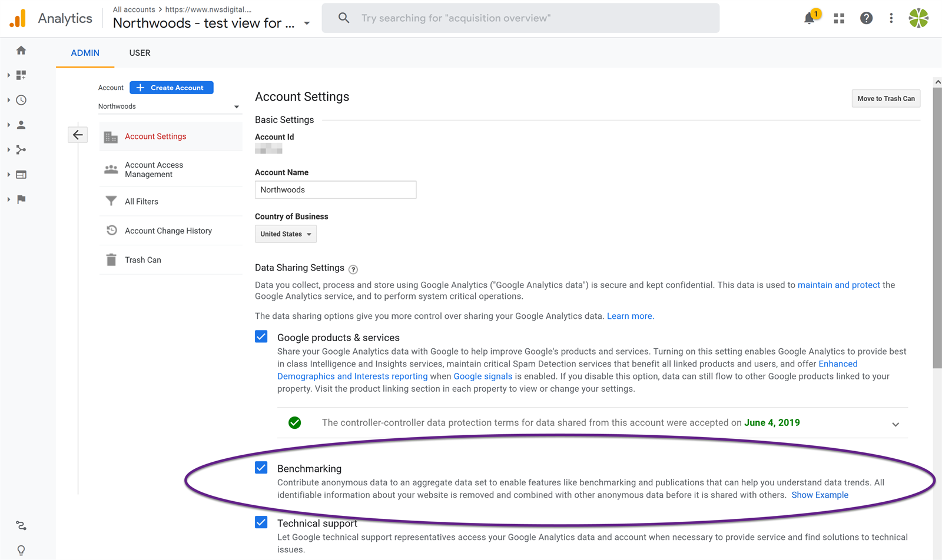The height and width of the screenshot is (560, 942).
Task: Open Realtime clock icon in sidebar
Action: coord(21,100)
